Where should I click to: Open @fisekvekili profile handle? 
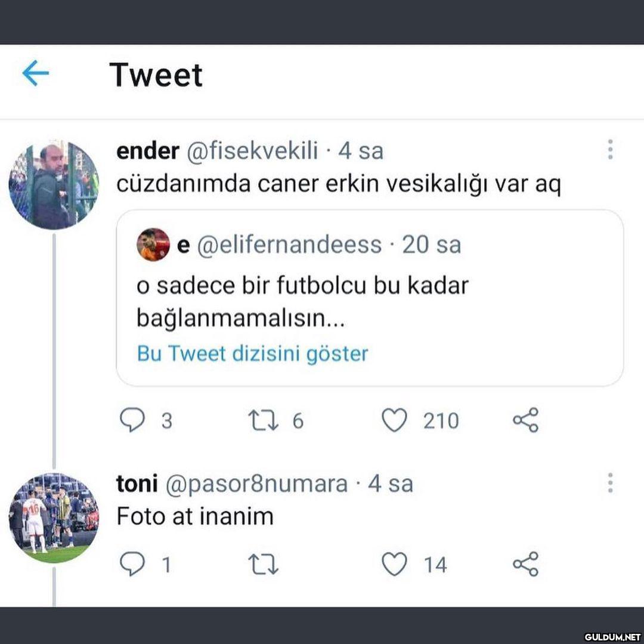pos(253,151)
